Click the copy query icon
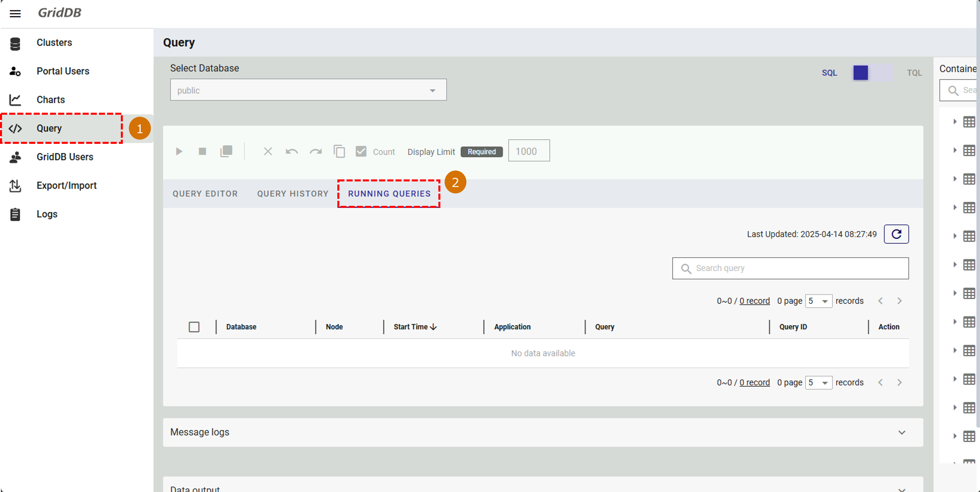 pyautogui.click(x=339, y=152)
